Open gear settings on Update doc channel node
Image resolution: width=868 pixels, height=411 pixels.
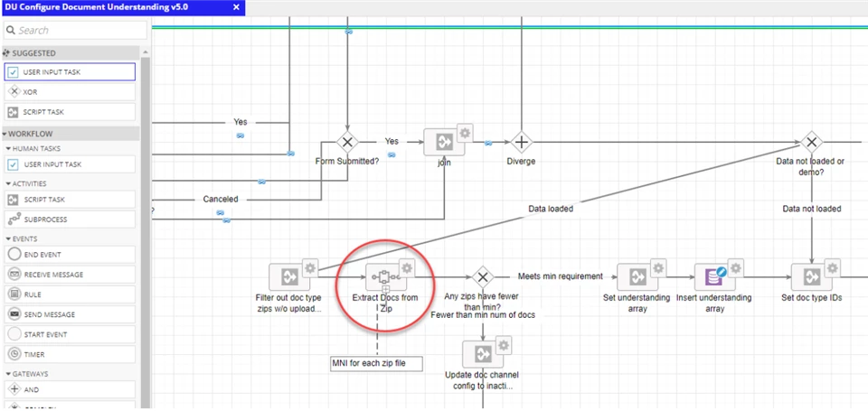tap(504, 345)
